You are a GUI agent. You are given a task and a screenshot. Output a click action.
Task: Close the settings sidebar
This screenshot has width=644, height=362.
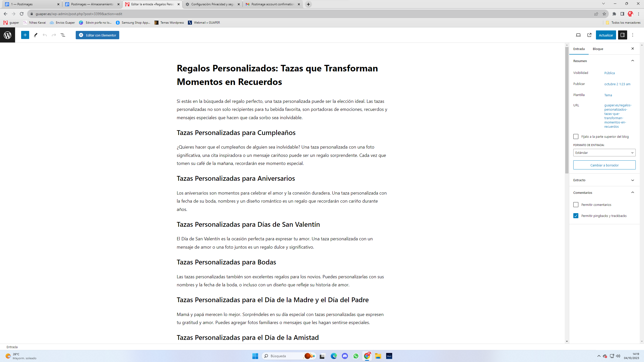coord(633,49)
